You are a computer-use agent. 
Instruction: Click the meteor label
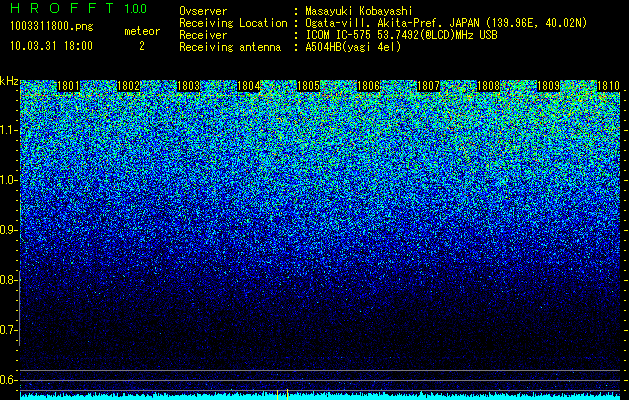(x=142, y=31)
